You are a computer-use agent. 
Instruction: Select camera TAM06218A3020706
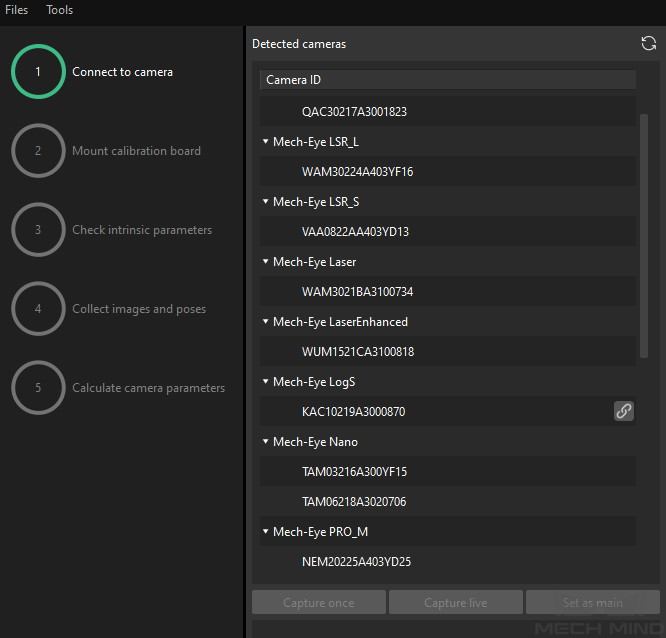(448, 502)
